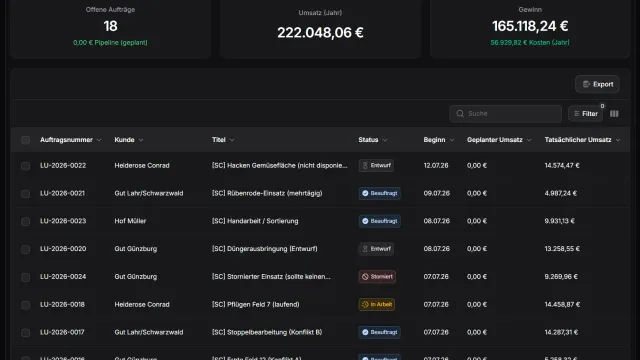Open the column visibility icon
Viewport: 640px width, 360px height.
(614, 113)
